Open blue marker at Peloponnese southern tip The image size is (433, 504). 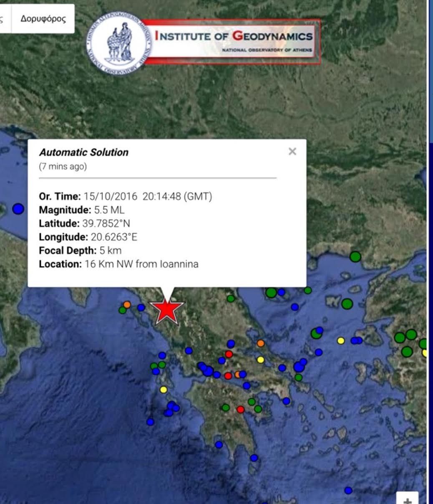tap(254, 458)
